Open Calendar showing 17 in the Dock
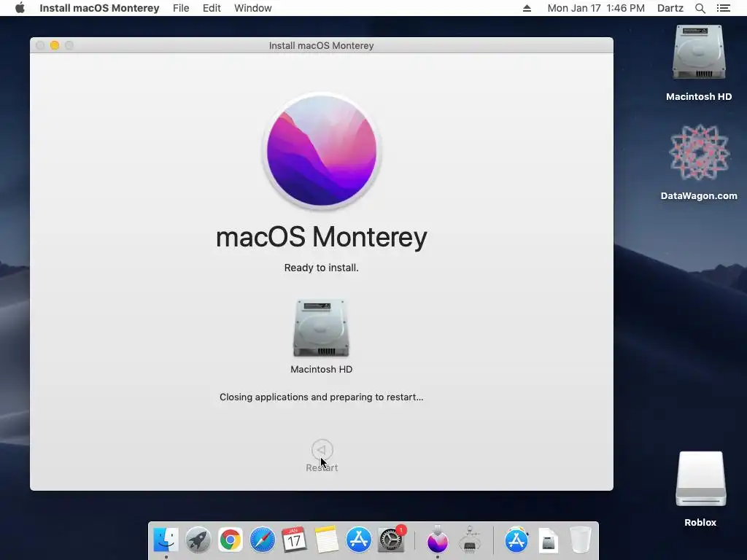 [294, 540]
